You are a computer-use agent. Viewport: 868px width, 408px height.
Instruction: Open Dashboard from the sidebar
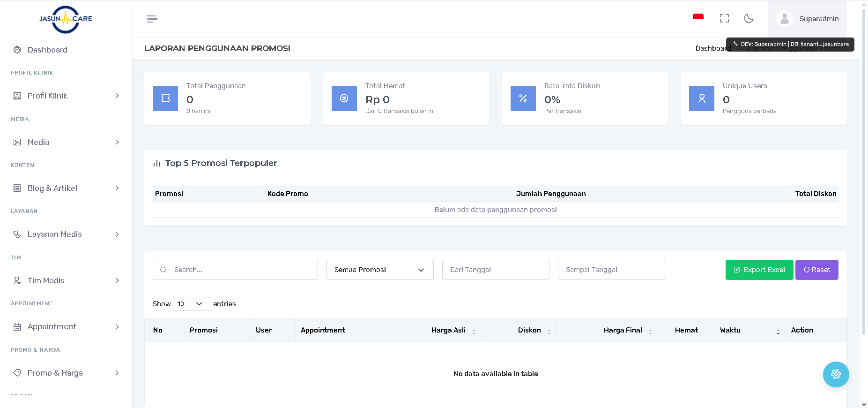click(x=47, y=50)
